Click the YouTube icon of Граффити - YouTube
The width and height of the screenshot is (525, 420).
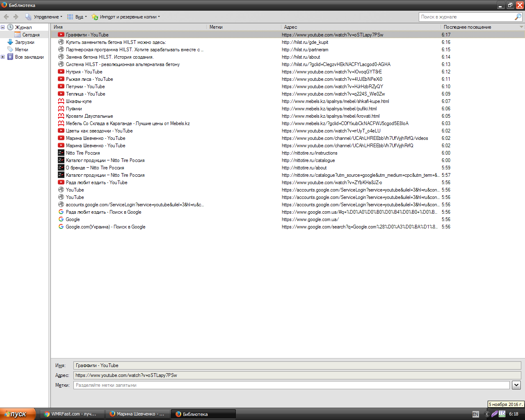click(x=61, y=35)
